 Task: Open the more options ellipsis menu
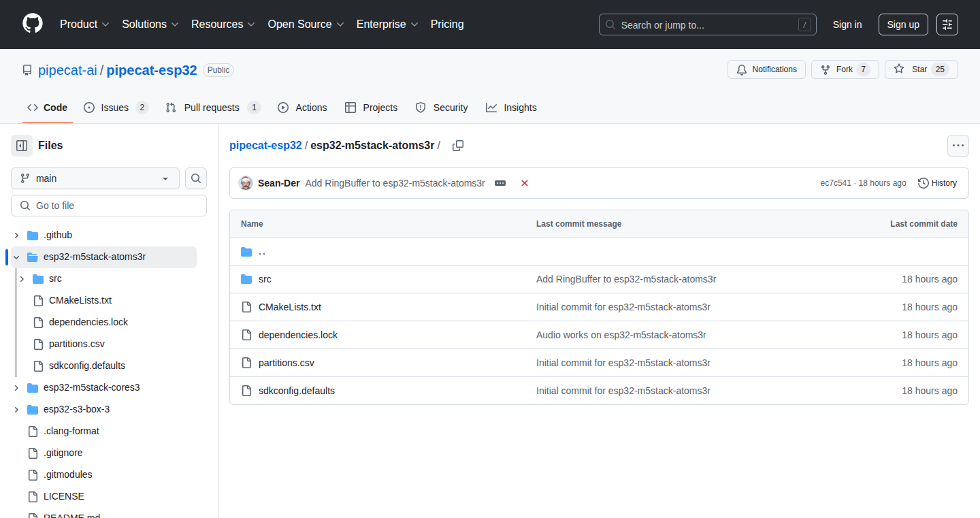coord(958,146)
